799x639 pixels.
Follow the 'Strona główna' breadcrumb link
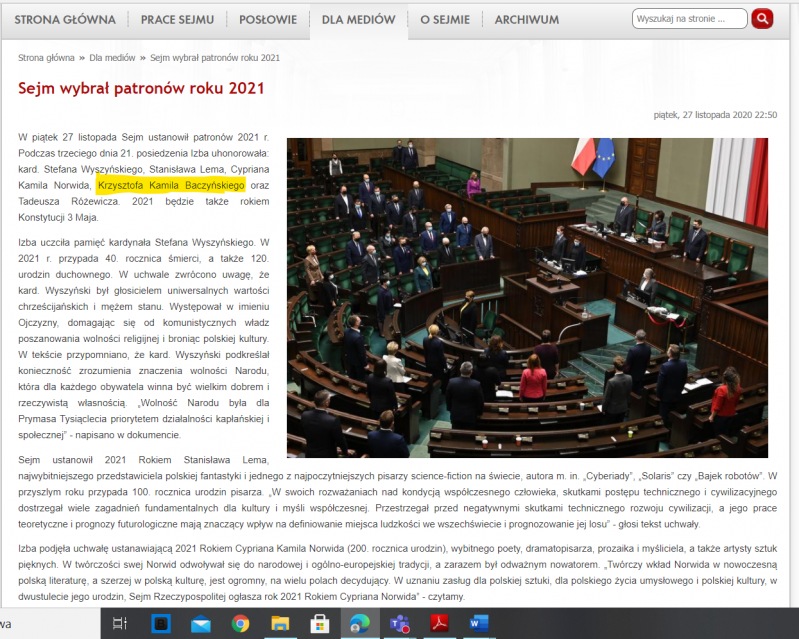46,58
